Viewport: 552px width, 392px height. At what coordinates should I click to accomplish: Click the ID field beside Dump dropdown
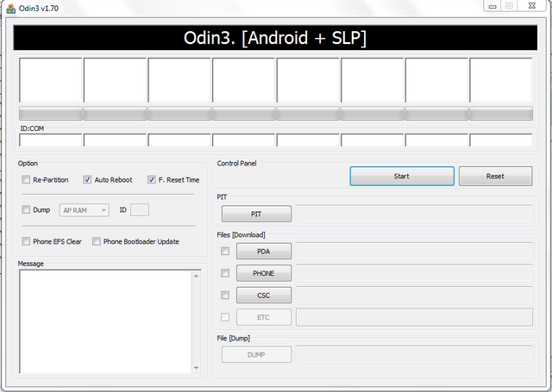coord(140,210)
